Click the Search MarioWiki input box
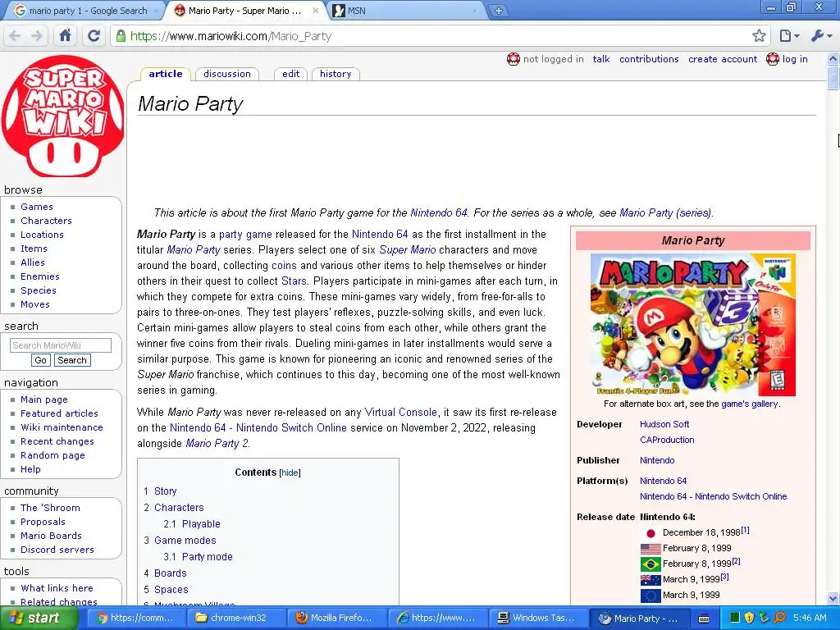 (x=61, y=345)
